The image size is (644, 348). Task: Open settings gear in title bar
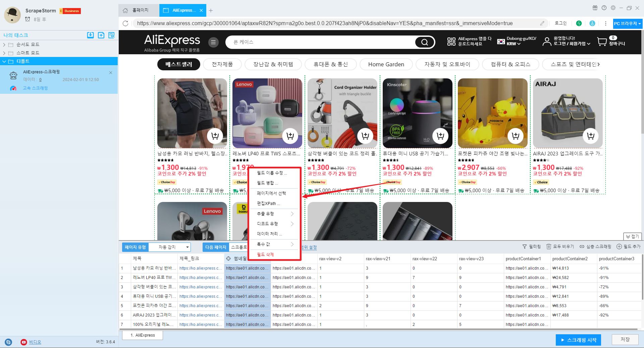tap(613, 8)
